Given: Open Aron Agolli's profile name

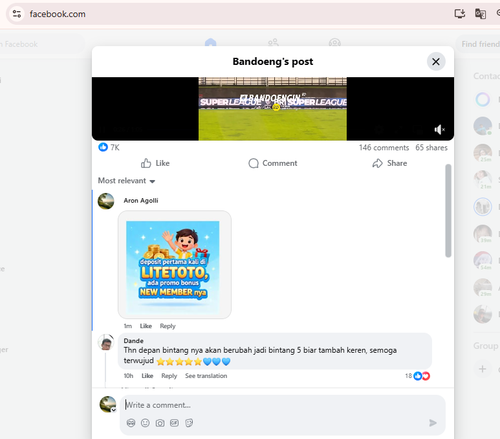Looking at the screenshot, I should (x=141, y=200).
